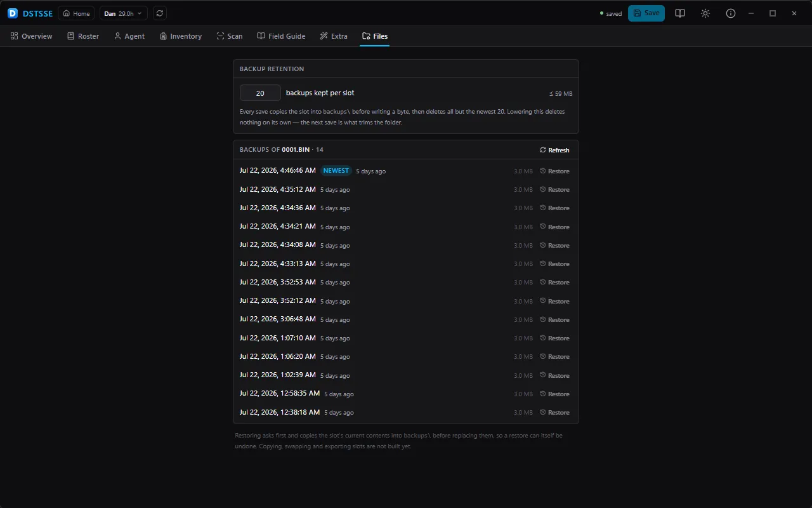812x508 pixels.
Task: Restore the 1:07:10 AM backup
Action: pyautogui.click(x=554, y=338)
